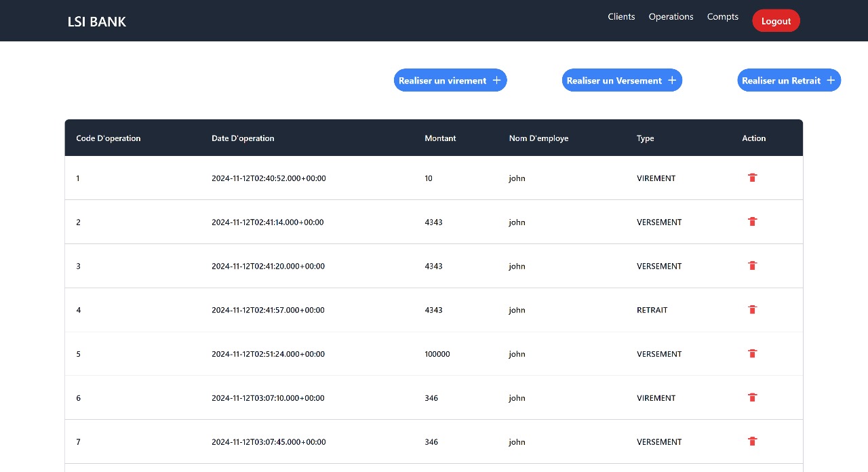The image size is (868, 472).
Task: Click the Action column header
Action: [753, 138]
